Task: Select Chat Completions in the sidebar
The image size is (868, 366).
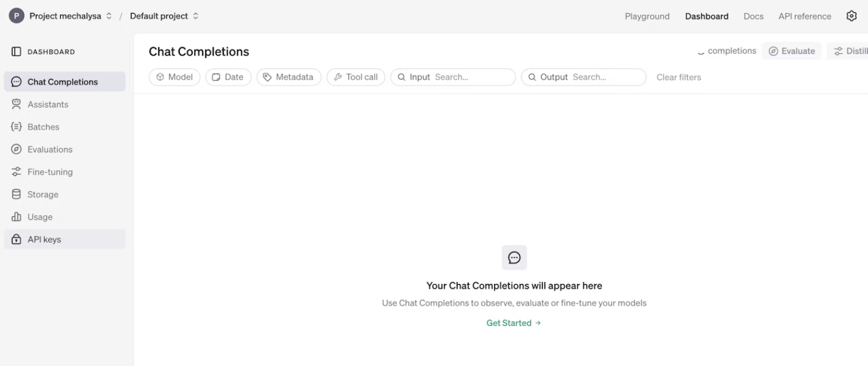Action: pyautogui.click(x=65, y=82)
